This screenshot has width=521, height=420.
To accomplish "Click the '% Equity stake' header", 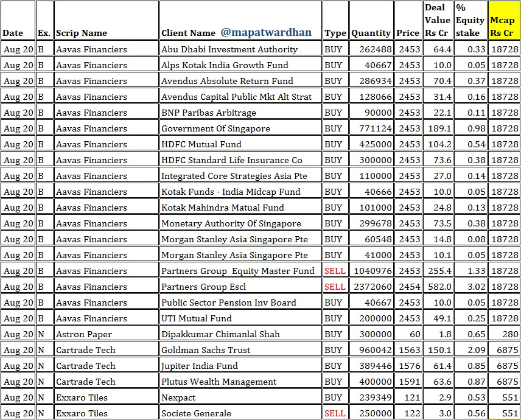I will 470,20.
